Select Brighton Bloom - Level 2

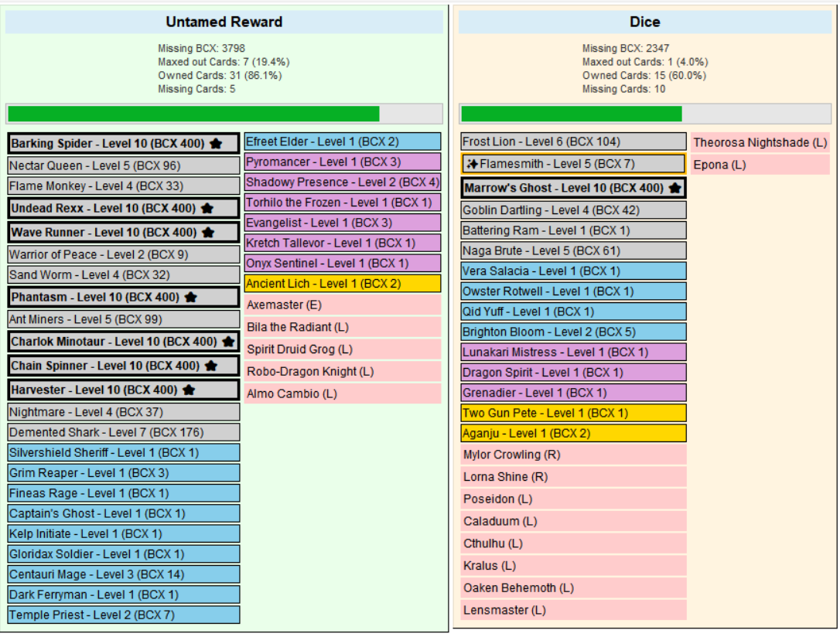point(574,332)
